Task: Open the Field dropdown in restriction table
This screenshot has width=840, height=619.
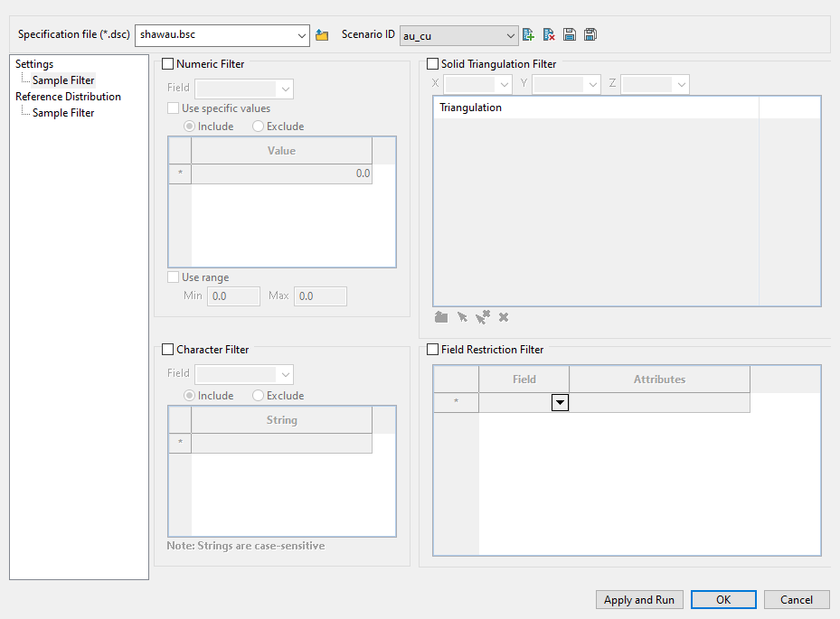Action: (560, 403)
